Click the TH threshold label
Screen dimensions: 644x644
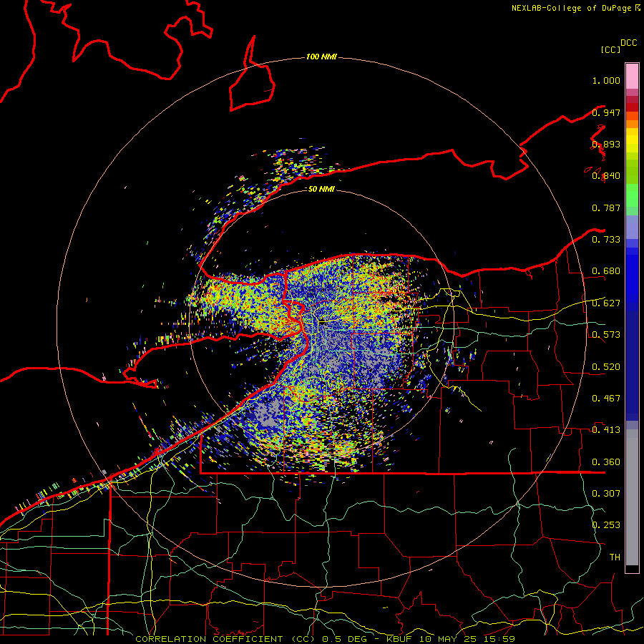(x=615, y=557)
